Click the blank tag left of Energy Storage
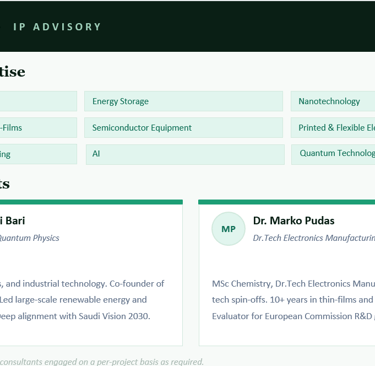375x366 pixels. coord(38,101)
